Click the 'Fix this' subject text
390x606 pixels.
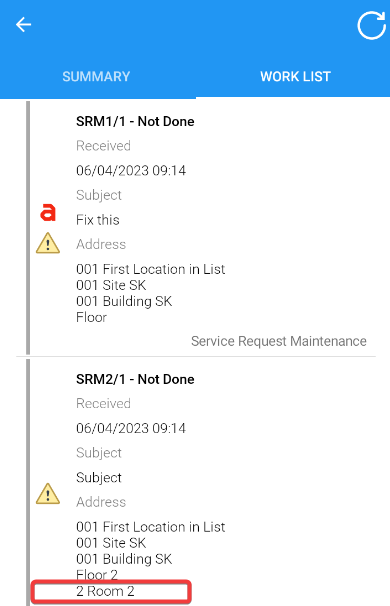point(98,220)
